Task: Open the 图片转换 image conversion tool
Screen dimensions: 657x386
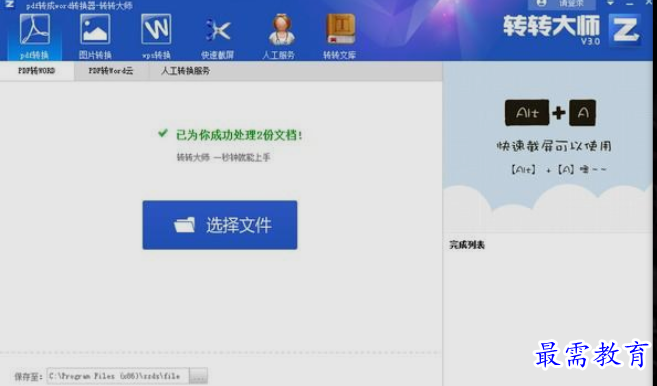Action: [95, 36]
